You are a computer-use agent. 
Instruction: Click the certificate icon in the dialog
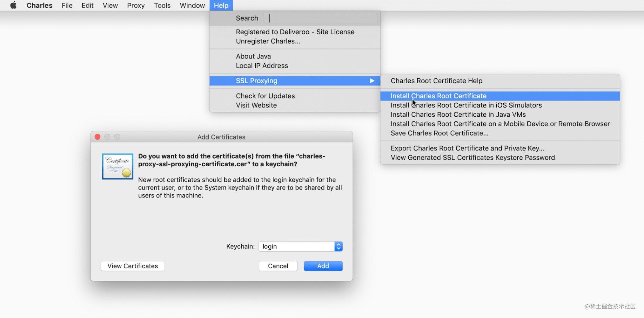[117, 166]
